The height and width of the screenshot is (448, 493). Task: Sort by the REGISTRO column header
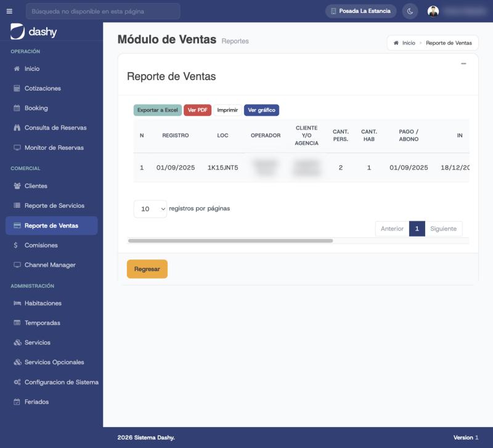point(176,136)
